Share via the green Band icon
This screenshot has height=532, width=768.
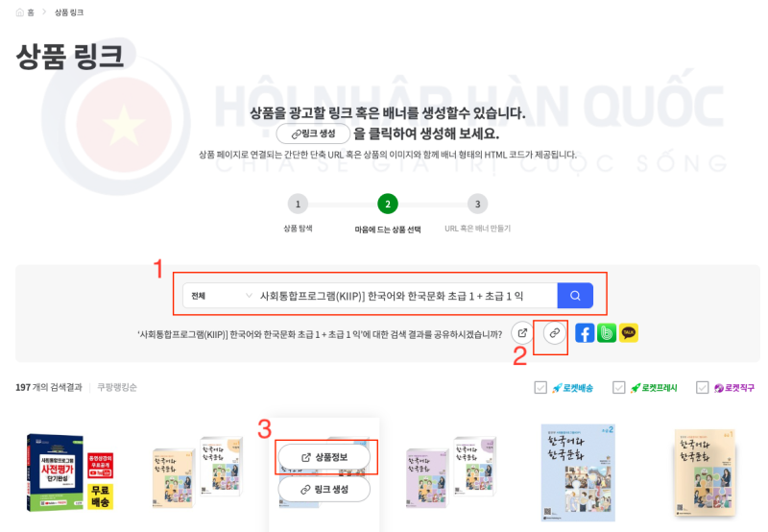tap(607, 333)
